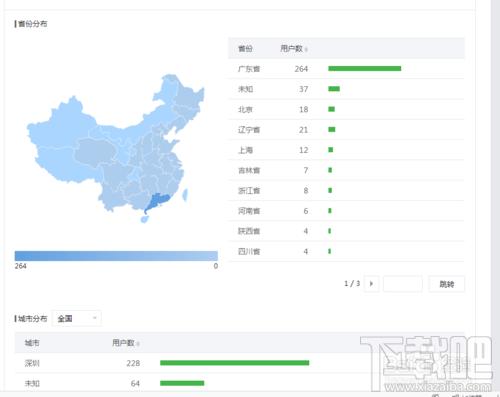Open the 全国 city filter dropdown
This screenshot has height=397, width=500.
coord(77,318)
